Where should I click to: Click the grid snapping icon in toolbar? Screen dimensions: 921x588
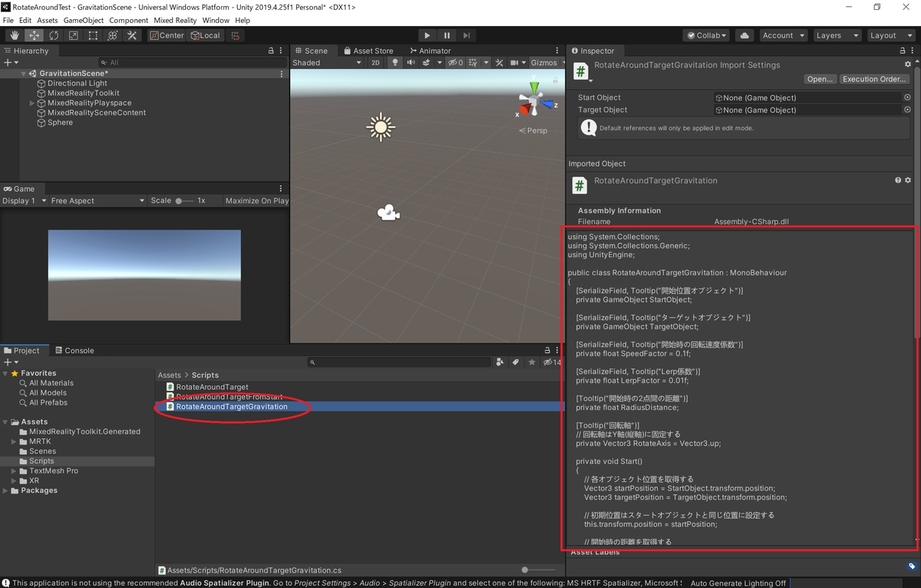pyautogui.click(x=236, y=35)
